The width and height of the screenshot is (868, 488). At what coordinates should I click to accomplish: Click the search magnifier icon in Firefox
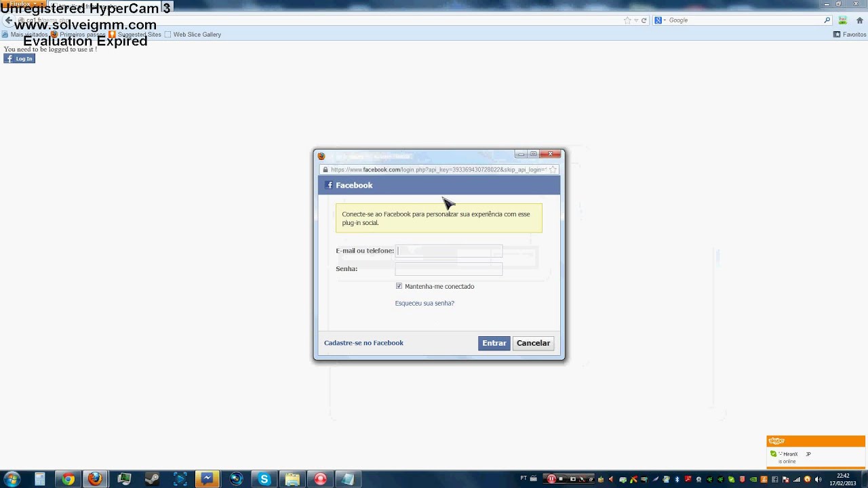pos(827,20)
